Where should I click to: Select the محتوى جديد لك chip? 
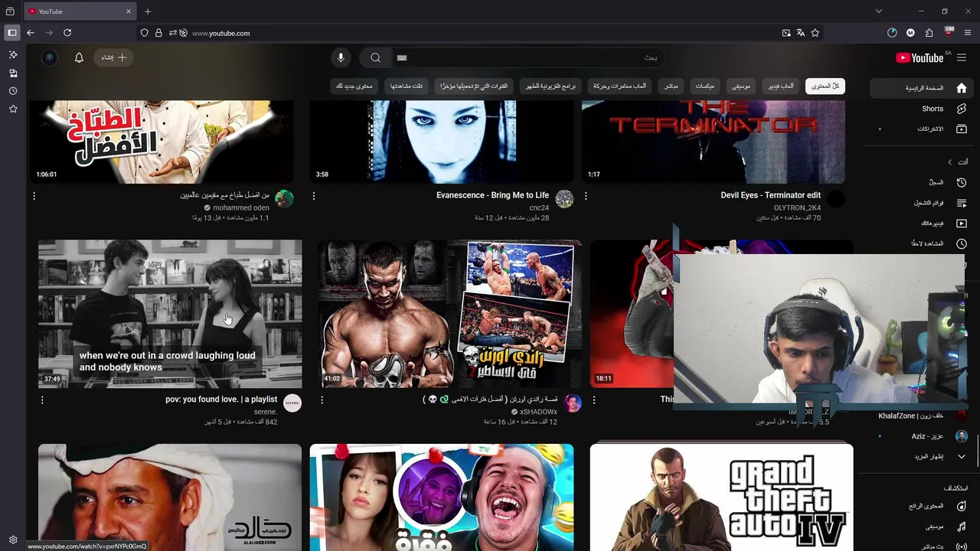[354, 86]
